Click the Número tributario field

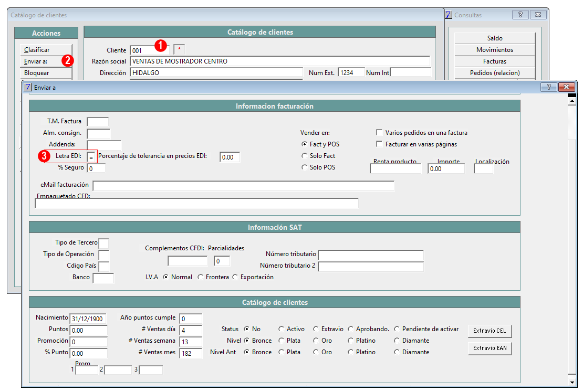(371, 255)
